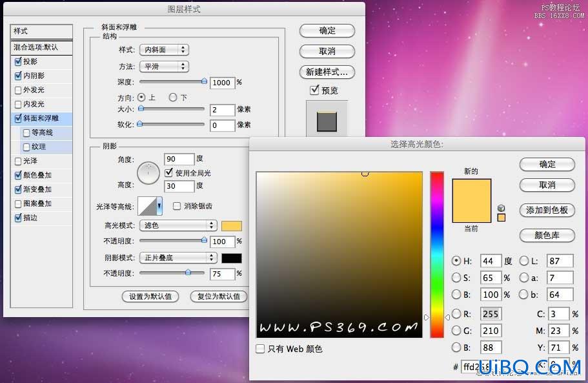Click the 大小 value field showing 2
This screenshot has height=383, width=588.
[222, 110]
